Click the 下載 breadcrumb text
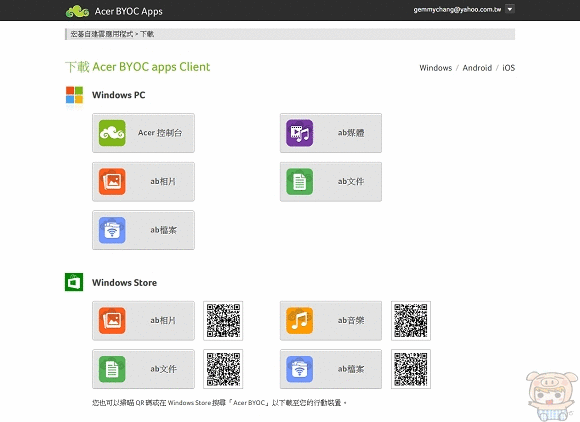The width and height of the screenshot is (580, 422). tap(147, 34)
